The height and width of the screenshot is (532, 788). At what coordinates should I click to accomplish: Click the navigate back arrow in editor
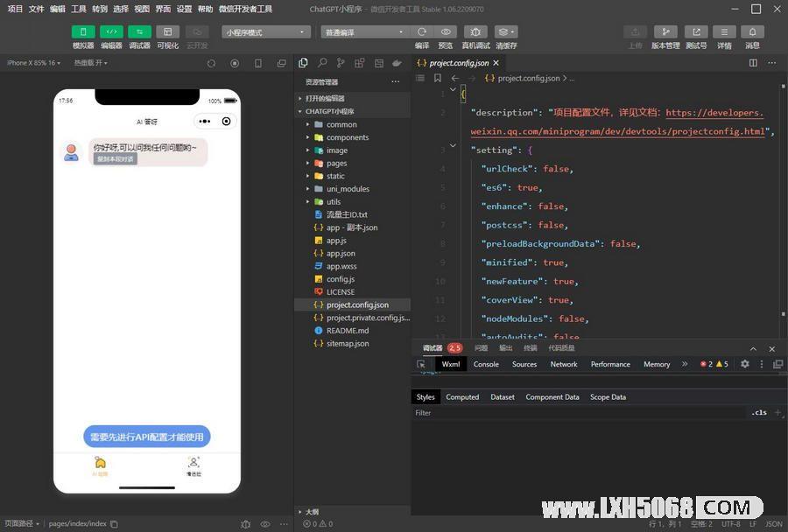454,78
